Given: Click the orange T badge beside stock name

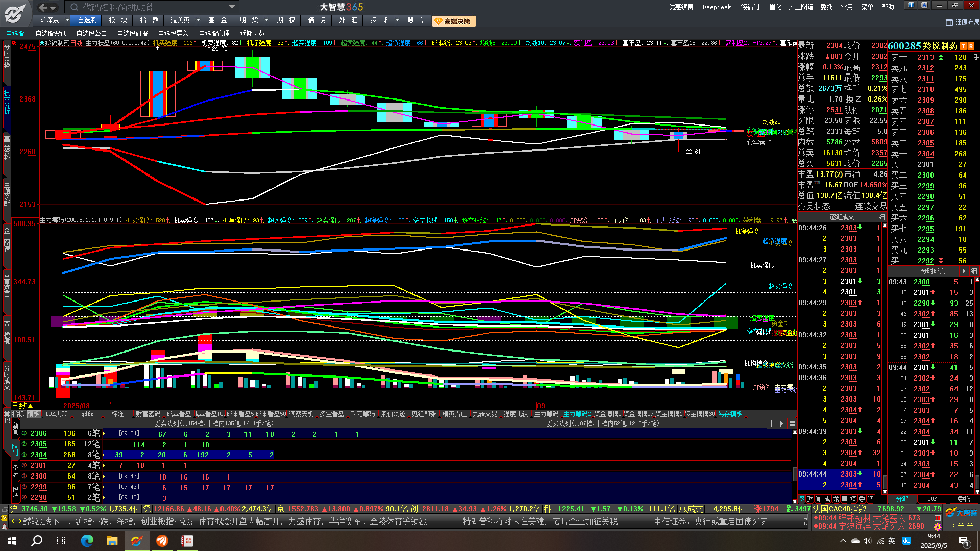Looking at the screenshot, I should 963,46.
